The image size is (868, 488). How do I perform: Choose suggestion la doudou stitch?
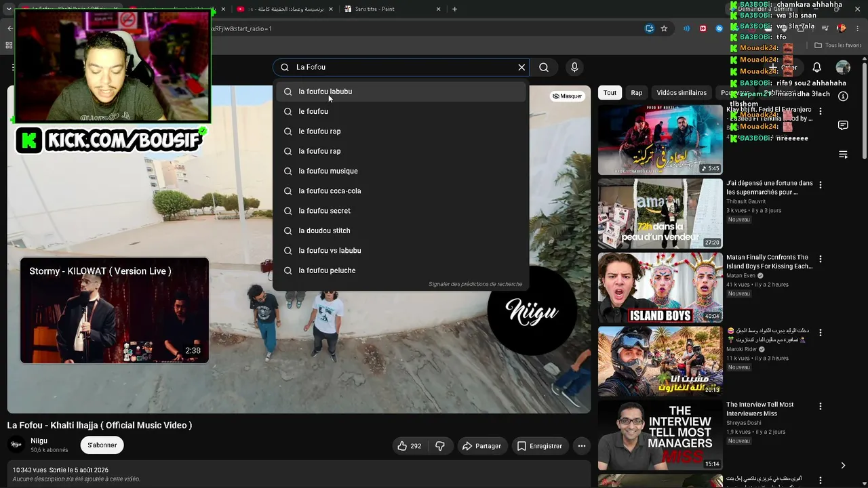tap(400, 230)
